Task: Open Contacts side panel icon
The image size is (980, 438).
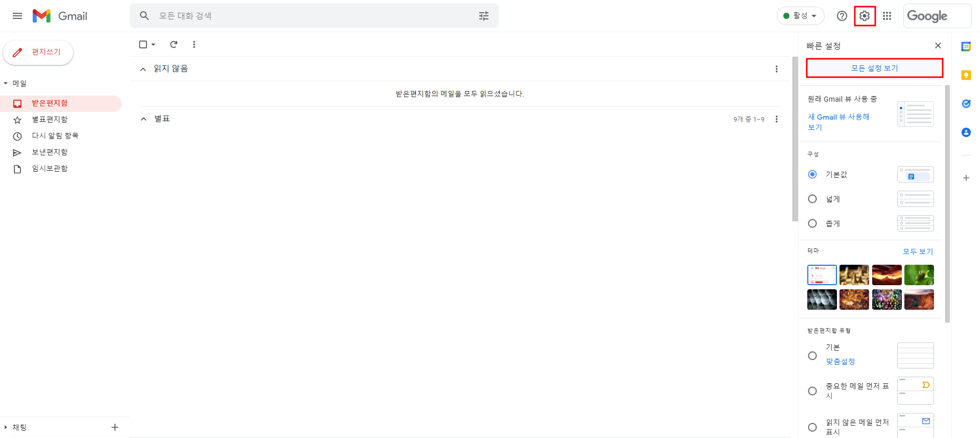Action: click(966, 132)
